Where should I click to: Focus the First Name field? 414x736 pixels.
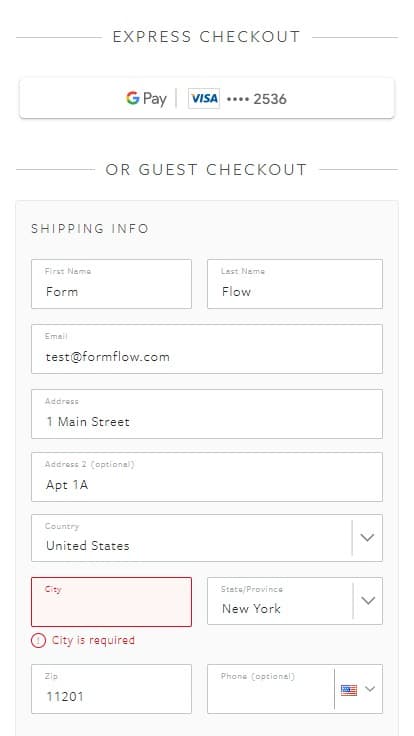tap(111, 284)
